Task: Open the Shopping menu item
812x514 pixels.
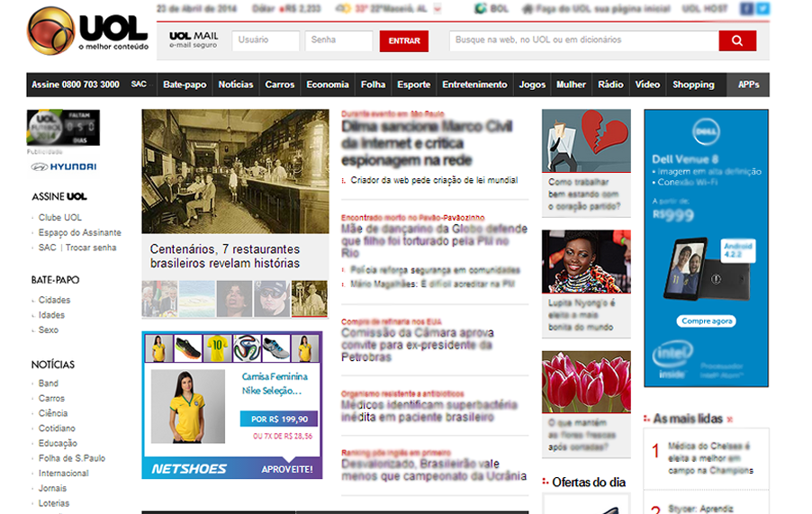Action: click(x=693, y=85)
